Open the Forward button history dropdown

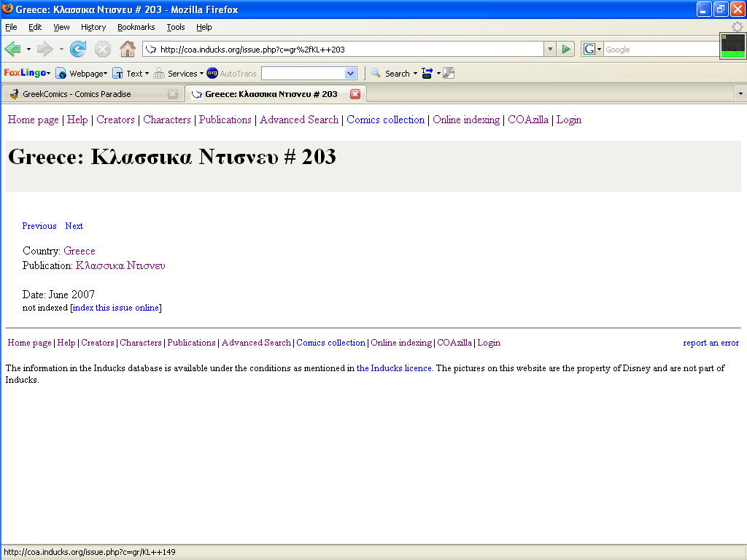[61, 49]
